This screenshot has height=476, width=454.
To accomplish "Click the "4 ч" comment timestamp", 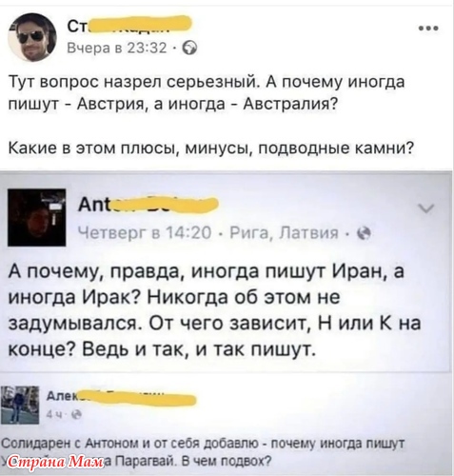I will 51,414.
